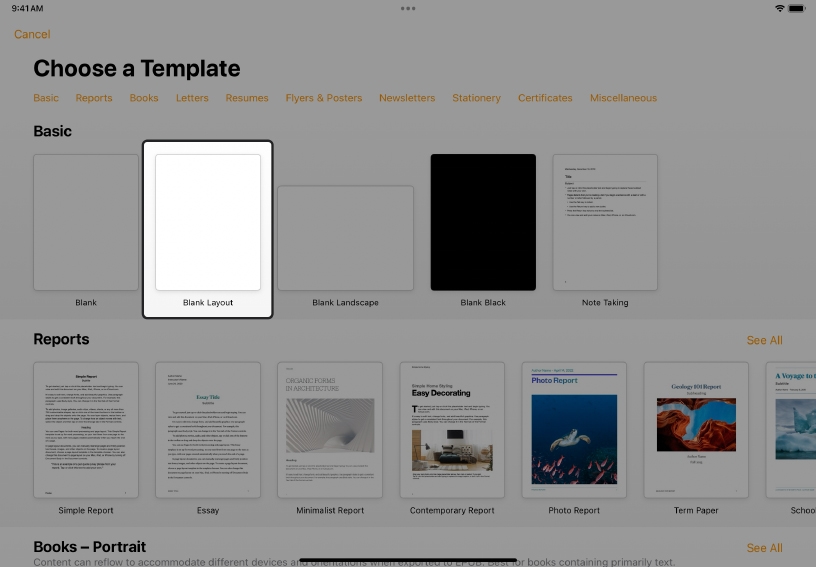Tap the three-dot multitasking icon at top
Viewport: 816px width, 567px height.
[x=408, y=8]
